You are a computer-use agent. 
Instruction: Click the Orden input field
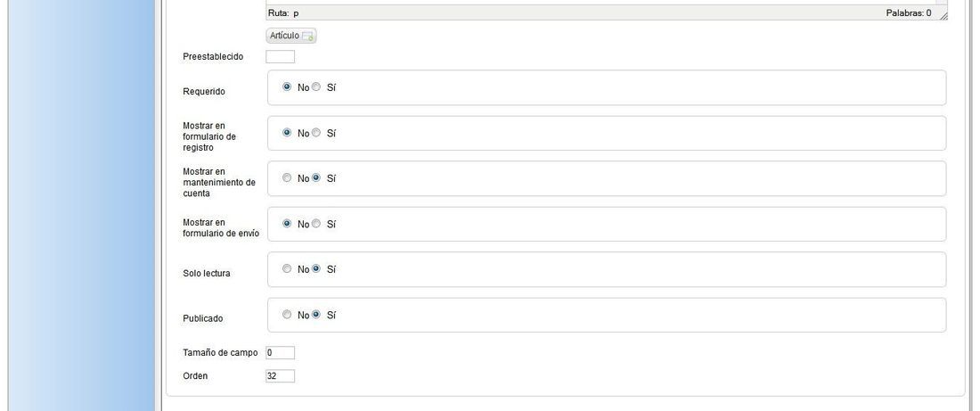[280, 376]
